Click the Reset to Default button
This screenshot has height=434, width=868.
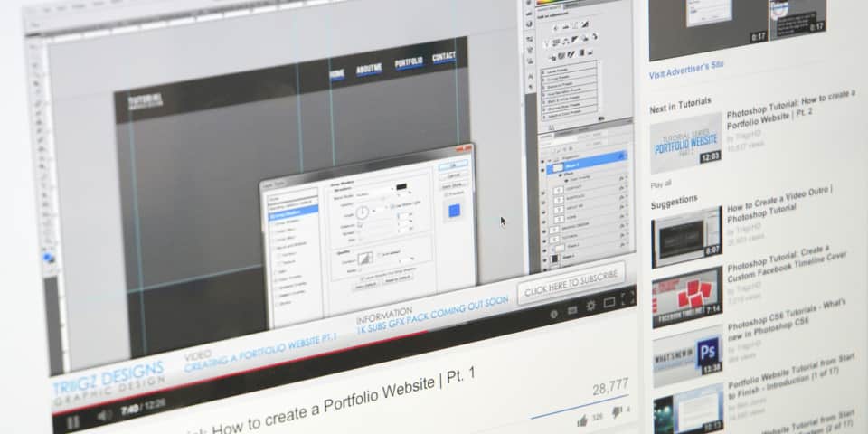coord(398,278)
